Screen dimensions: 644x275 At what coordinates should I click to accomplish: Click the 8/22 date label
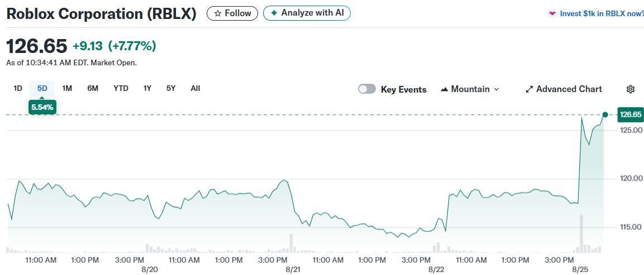[x=436, y=269]
